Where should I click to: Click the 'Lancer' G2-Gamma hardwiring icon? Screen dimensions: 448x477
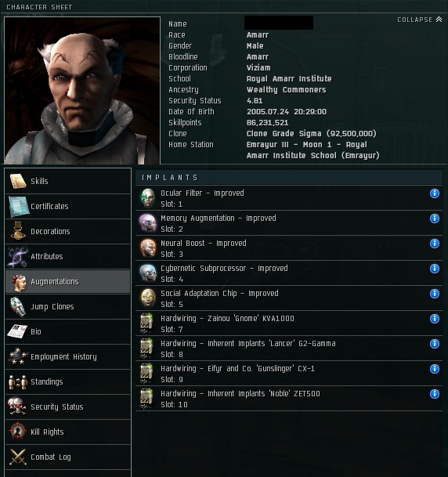point(146,349)
